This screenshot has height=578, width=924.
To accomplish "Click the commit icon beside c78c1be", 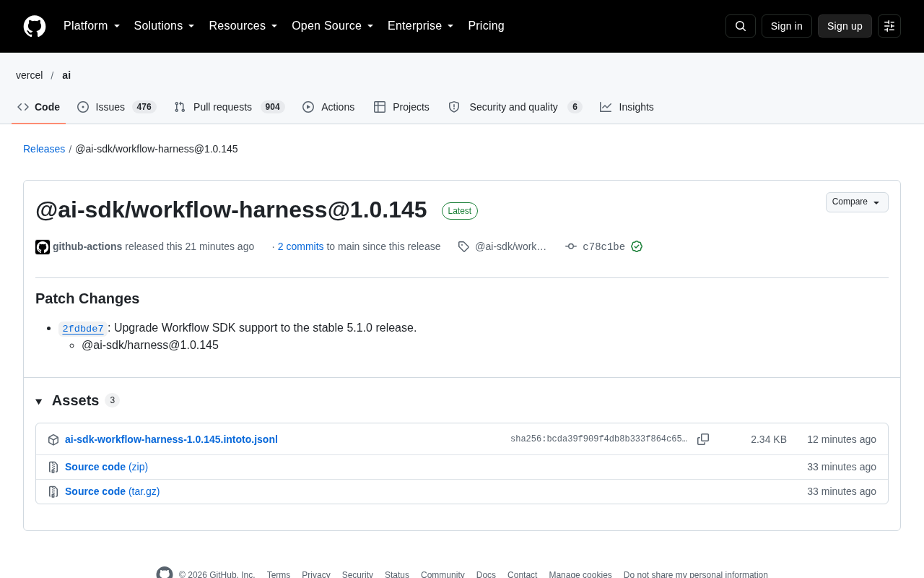I will 571,246.
